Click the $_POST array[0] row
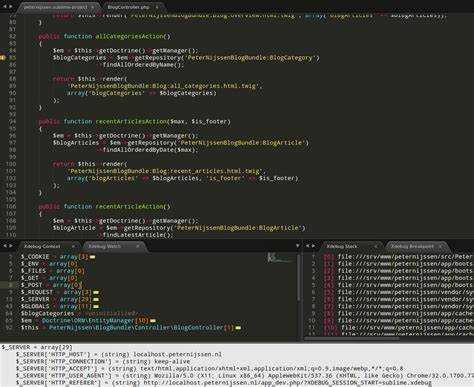This screenshot has height=387, width=474. (51, 285)
